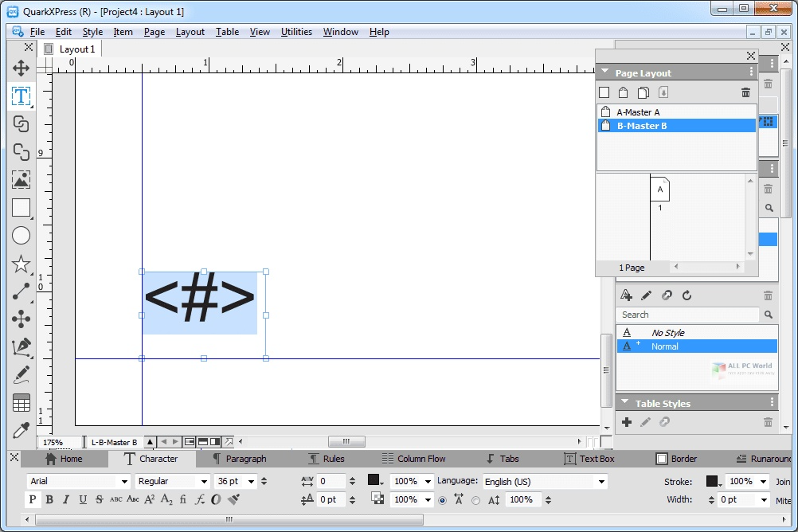This screenshot has height=532, width=798.
Task: Switch to the Paragraph tab
Action: click(x=246, y=459)
